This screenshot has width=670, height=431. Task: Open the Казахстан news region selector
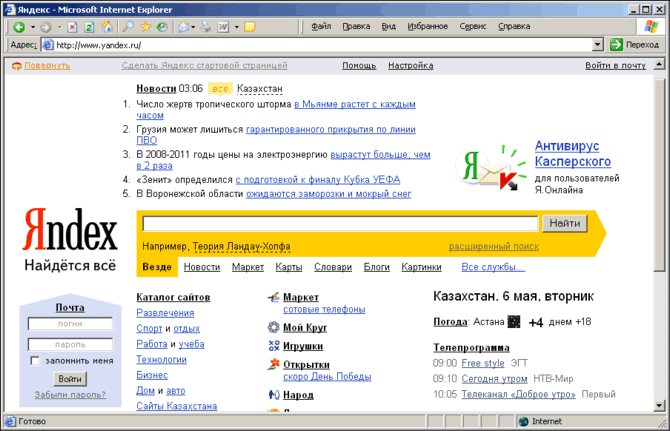coord(259,89)
